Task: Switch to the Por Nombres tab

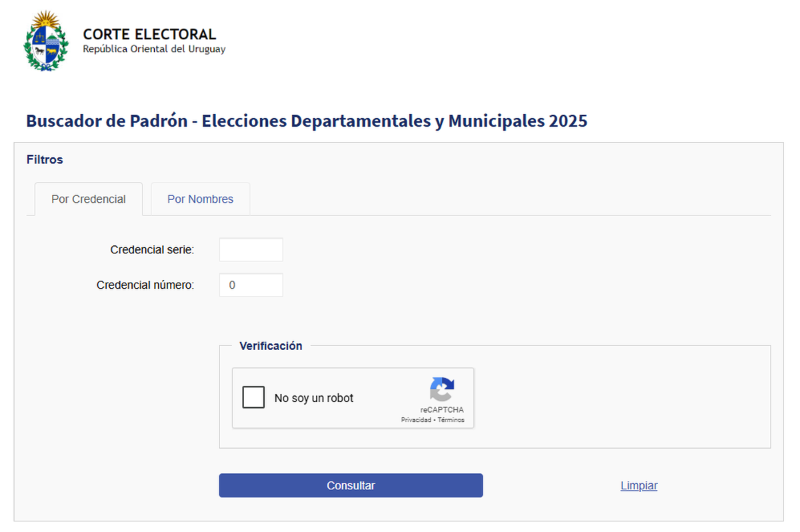Action: [x=200, y=199]
